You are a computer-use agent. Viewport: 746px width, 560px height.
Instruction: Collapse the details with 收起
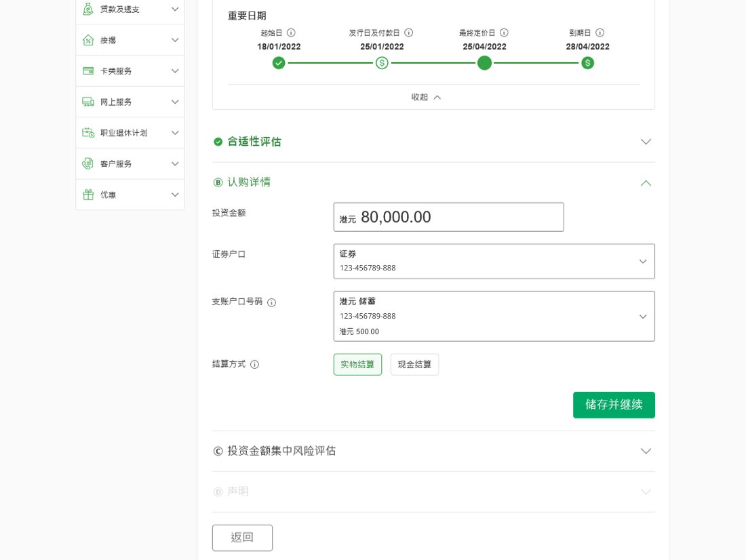click(x=427, y=97)
